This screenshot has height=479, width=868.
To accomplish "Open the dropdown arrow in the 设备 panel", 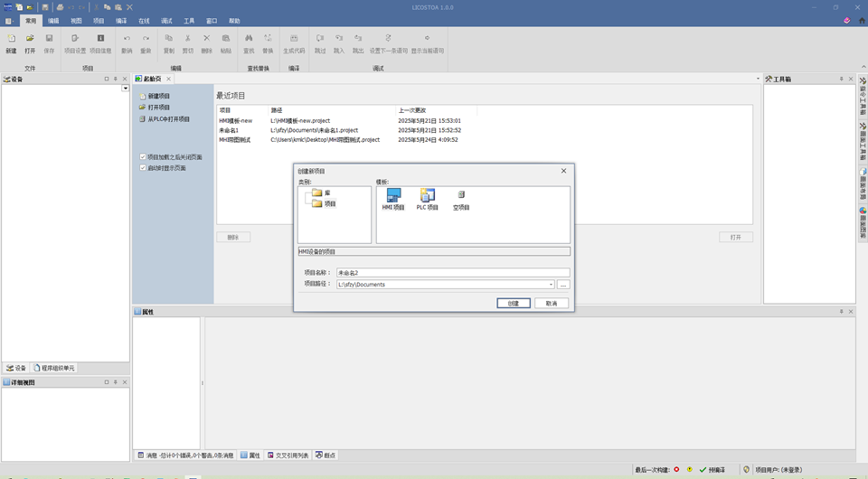I will coord(126,88).
